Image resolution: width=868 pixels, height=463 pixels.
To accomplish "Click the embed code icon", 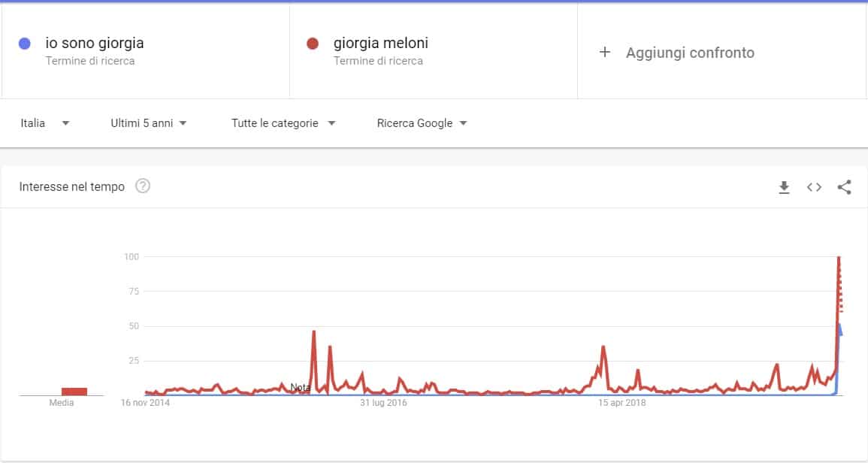I will pos(814,187).
